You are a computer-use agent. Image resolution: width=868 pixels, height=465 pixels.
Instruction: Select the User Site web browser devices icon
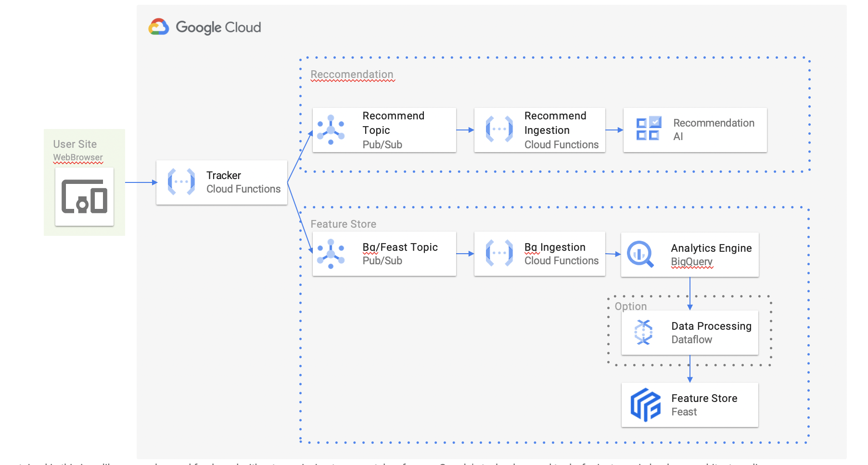[84, 196]
